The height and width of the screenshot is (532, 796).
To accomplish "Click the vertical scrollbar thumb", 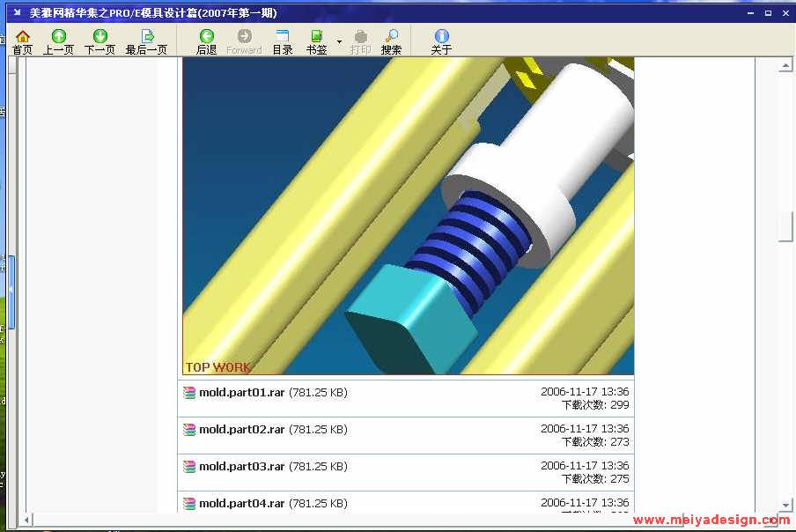I will (785, 227).
